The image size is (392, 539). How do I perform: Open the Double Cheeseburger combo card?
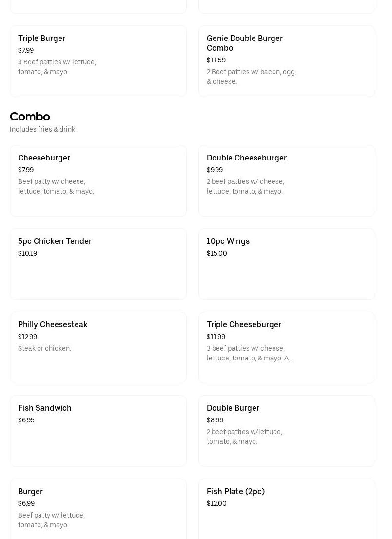point(287,180)
